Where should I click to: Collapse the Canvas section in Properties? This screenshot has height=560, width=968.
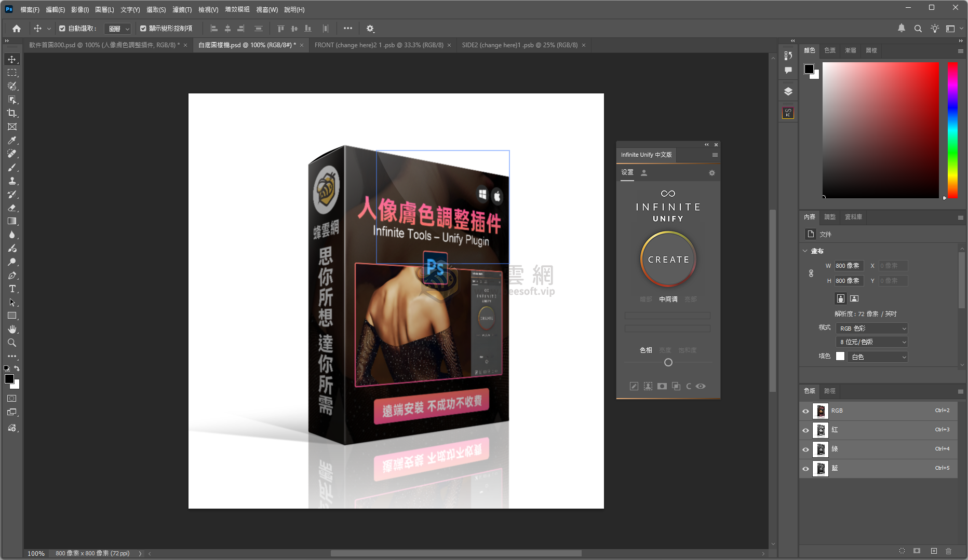805,251
